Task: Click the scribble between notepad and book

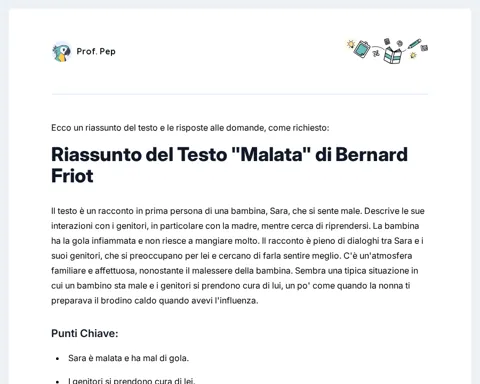Action: click(x=376, y=53)
